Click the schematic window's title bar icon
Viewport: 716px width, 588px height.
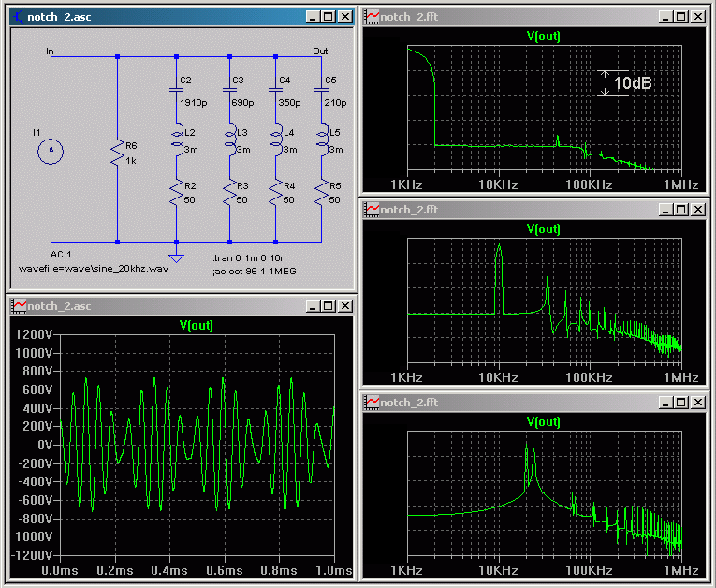coord(18,17)
